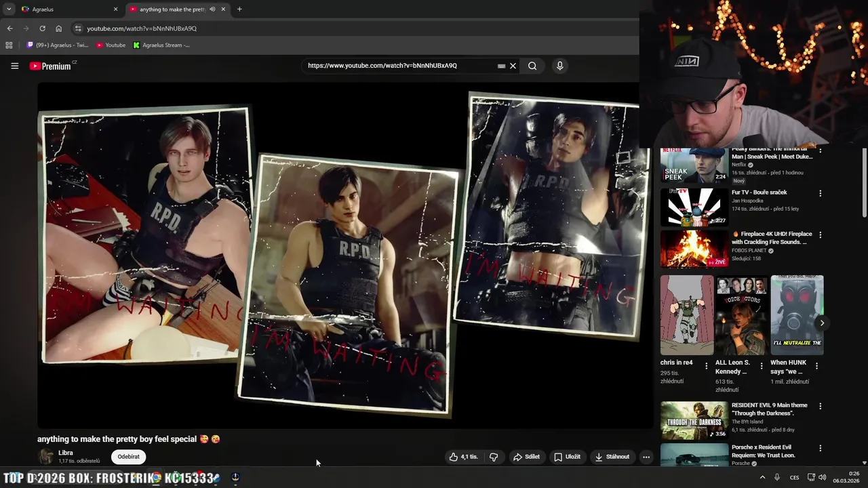Screen dimensions: 868x488
Task: Share the video via Sdílet button
Action: [526, 457]
